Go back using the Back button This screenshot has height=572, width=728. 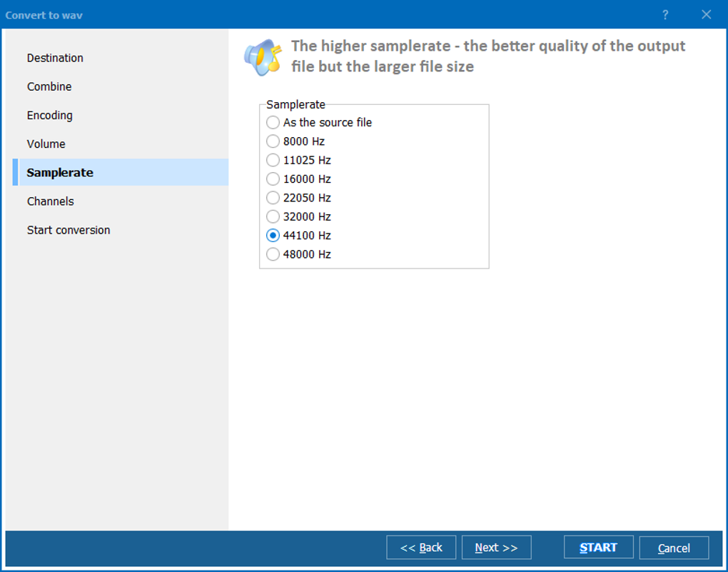coord(421,547)
